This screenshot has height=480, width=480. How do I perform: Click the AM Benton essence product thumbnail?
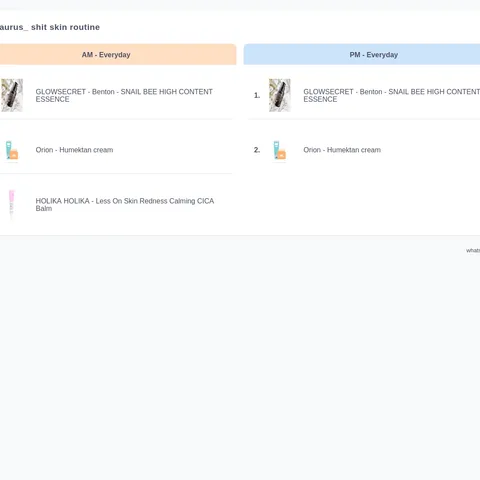point(12,95)
